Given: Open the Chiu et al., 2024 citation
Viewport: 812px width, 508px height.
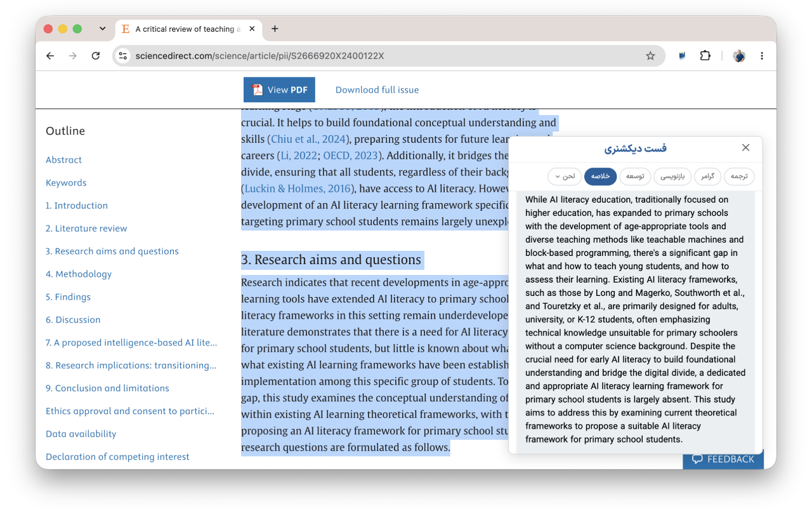Looking at the screenshot, I should pyautogui.click(x=308, y=139).
